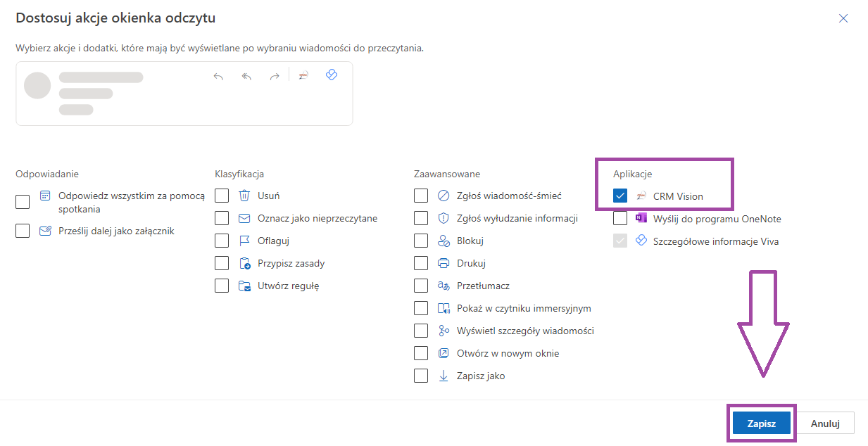Uncheck the CRM Vision checkbox
The image size is (868, 446).
tap(620, 196)
